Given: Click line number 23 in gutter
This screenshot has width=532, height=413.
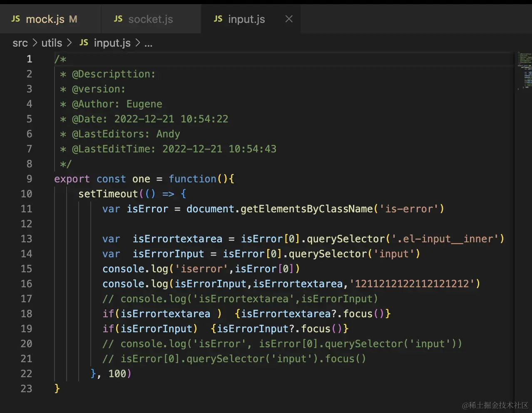Looking at the screenshot, I should click(26, 389).
